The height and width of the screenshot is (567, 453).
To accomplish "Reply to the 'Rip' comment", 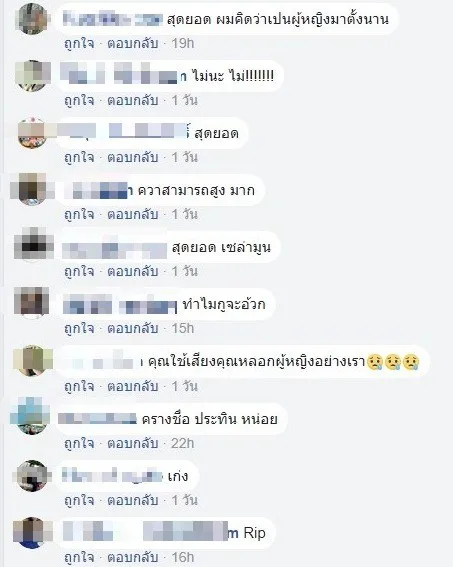I will tap(133, 557).
